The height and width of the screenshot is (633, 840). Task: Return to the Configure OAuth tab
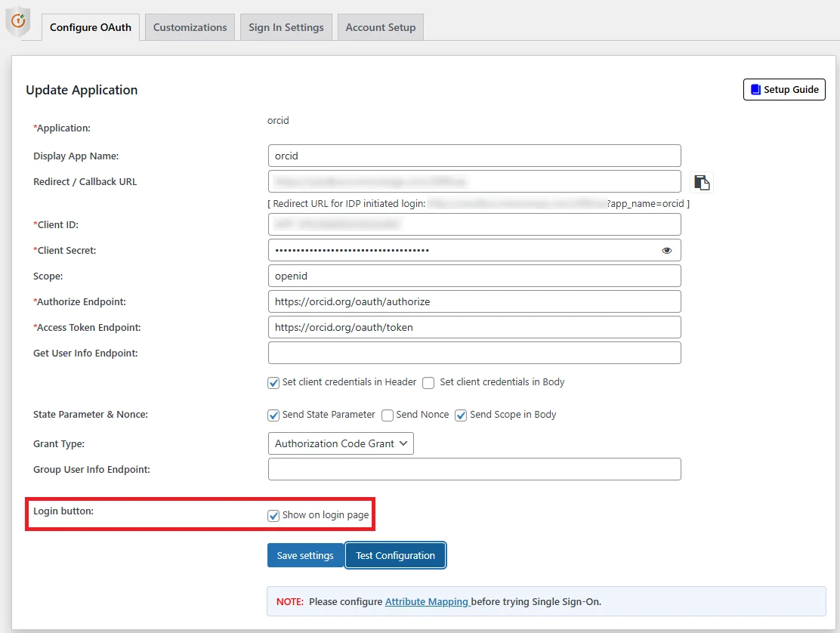[x=90, y=26]
